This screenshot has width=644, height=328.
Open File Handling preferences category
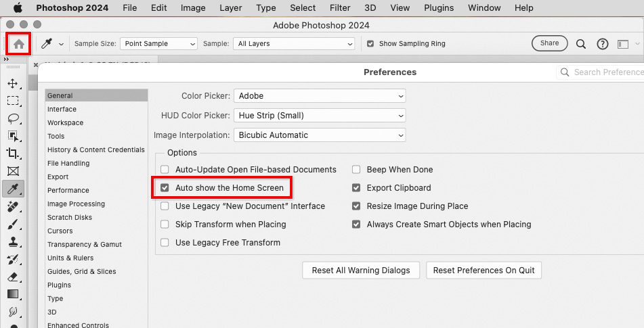(68, 163)
